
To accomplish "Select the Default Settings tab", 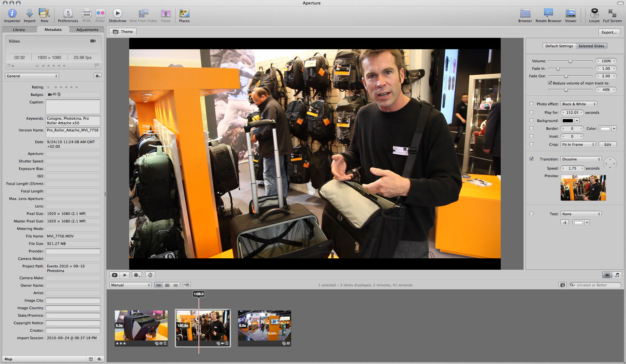I will coord(559,46).
